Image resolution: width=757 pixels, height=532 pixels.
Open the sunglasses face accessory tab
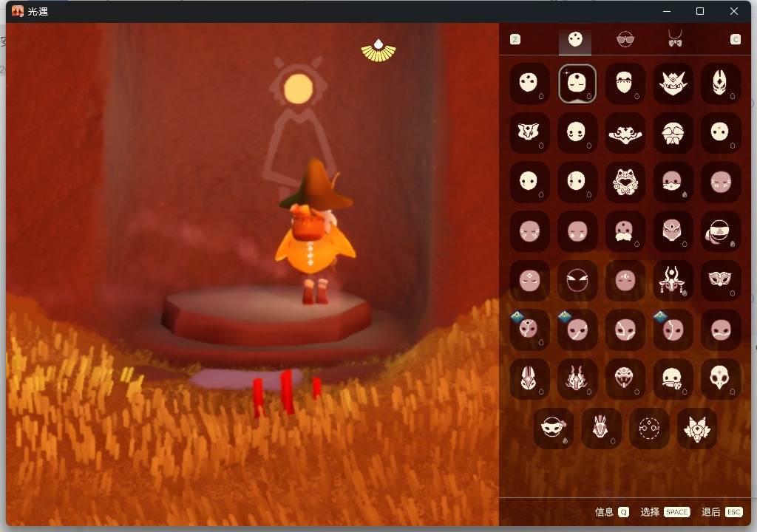625,39
